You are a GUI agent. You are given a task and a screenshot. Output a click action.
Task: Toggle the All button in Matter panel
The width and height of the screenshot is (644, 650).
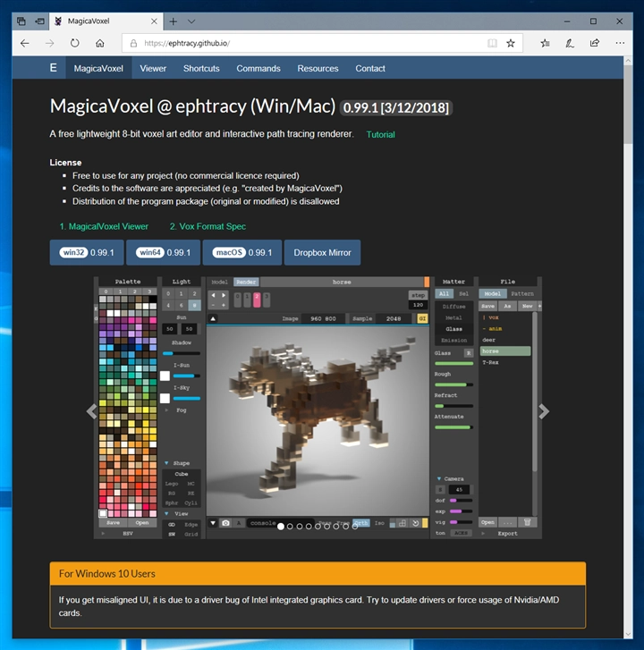pyautogui.click(x=444, y=293)
